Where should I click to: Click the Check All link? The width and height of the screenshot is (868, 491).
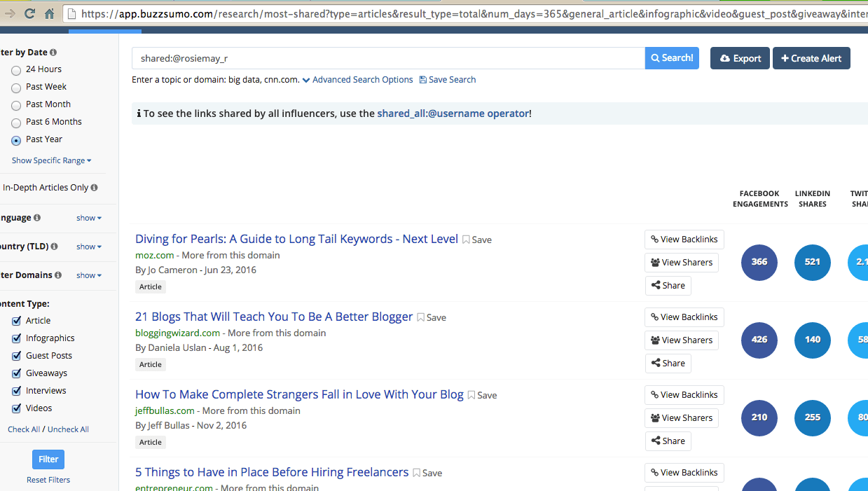[24, 429]
